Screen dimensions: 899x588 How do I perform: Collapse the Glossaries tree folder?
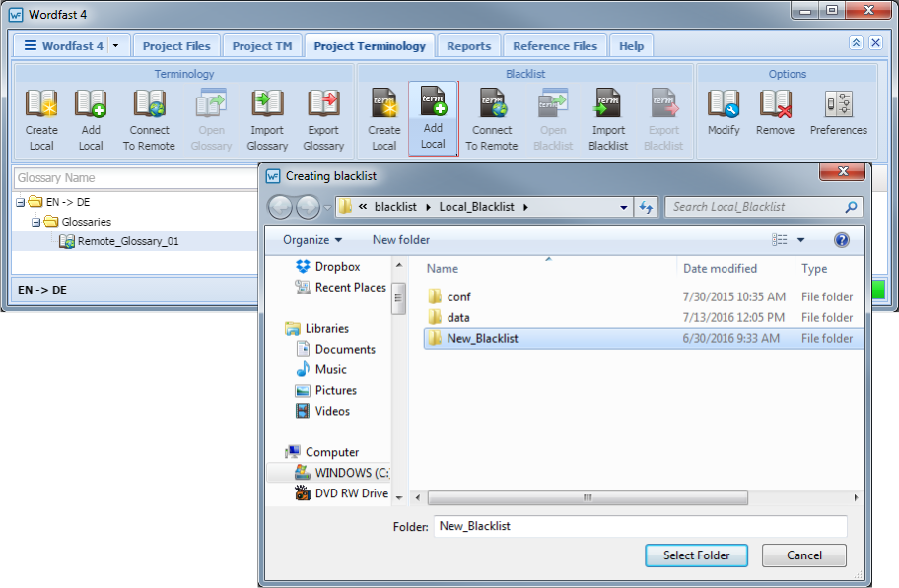click(x=35, y=222)
